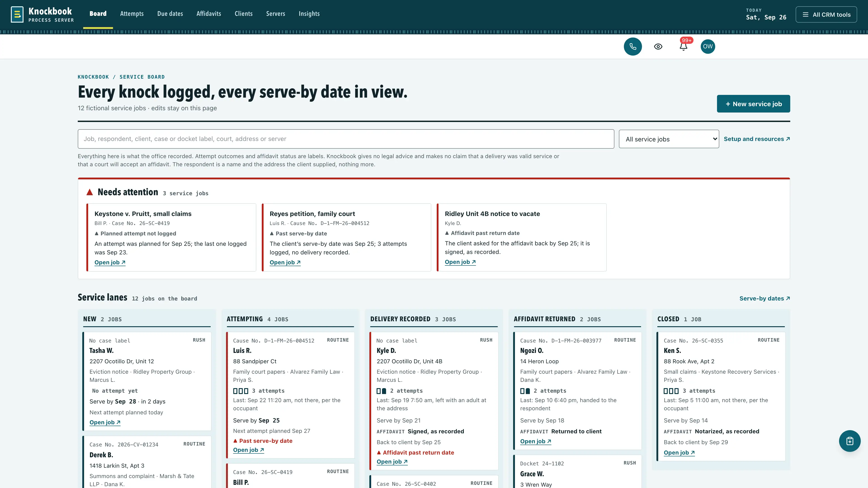Screen dimensions: 868x488
Task: Create a New service job
Action: [753, 104]
